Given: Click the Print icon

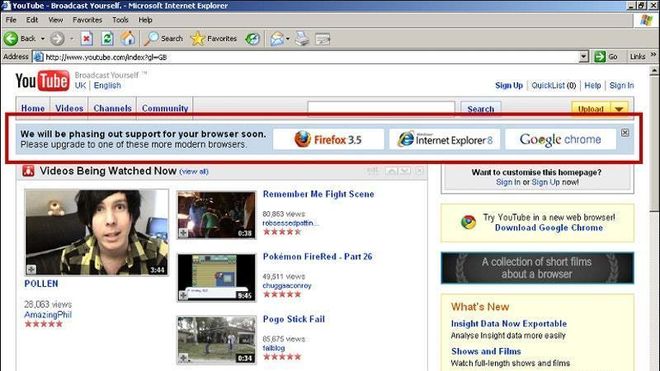Looking at the screenshot, I should click(x=302, y=39).
